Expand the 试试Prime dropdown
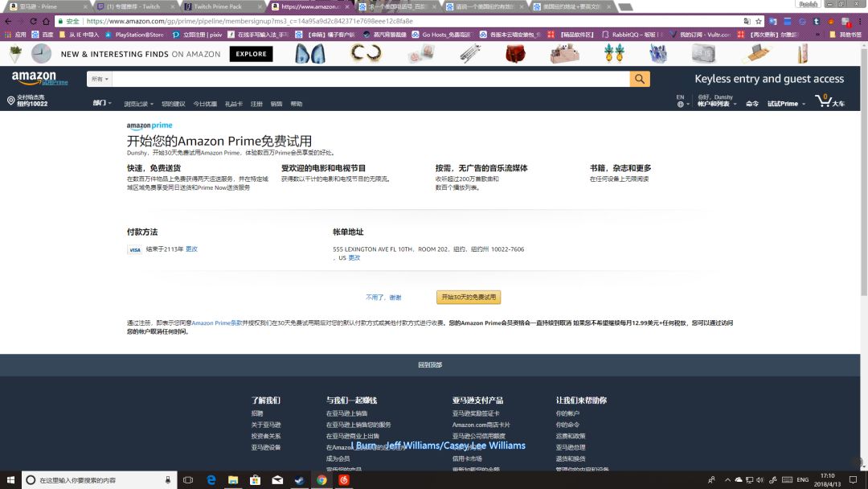The image size is (868, 489). [786, 104]
